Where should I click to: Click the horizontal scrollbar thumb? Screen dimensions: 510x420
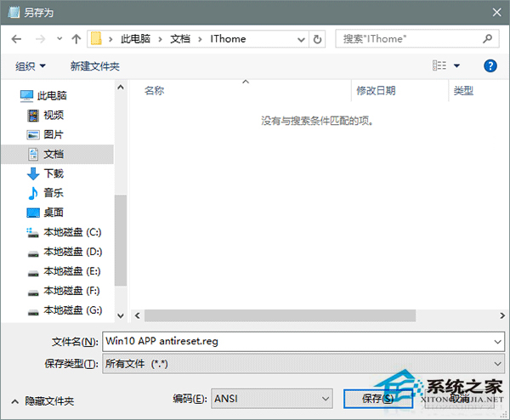[280, 315]
